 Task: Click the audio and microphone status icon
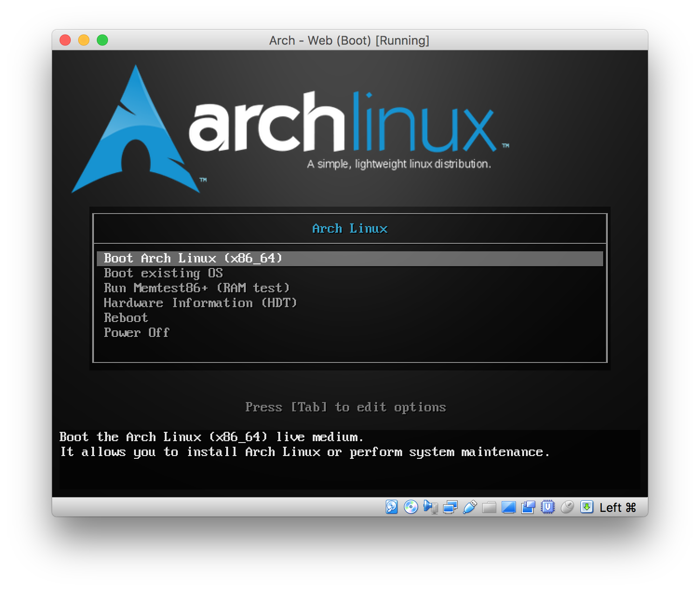click(431, 507)
